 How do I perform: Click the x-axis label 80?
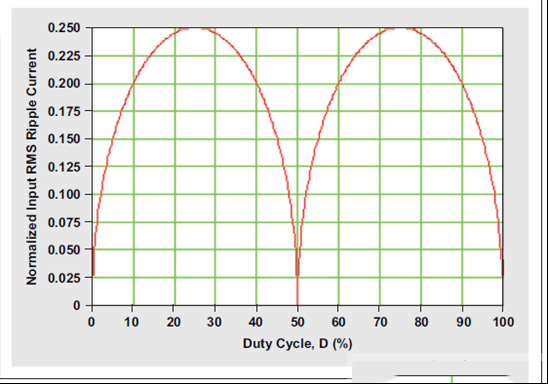[421, 322]
